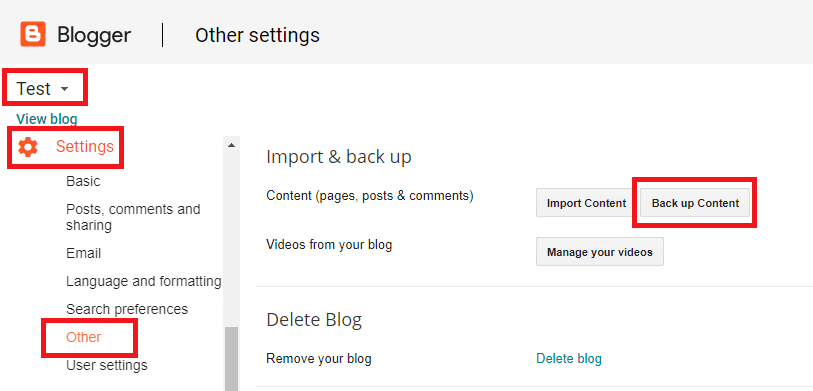
Task: Open Language and formatting settings
Action: coord(144,282)
